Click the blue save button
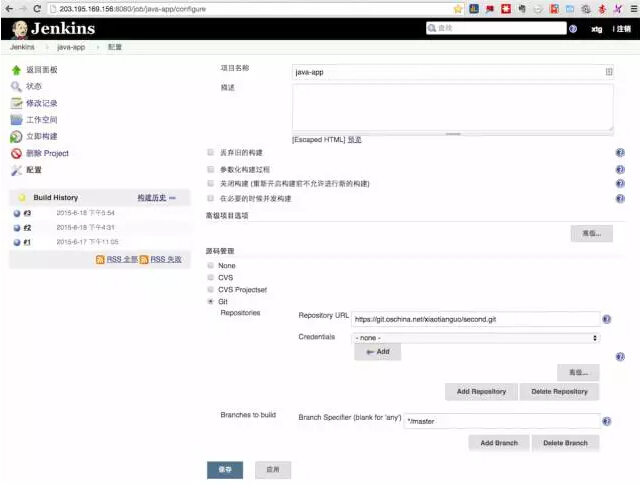The image size is (640, 486). coord(225,470)
